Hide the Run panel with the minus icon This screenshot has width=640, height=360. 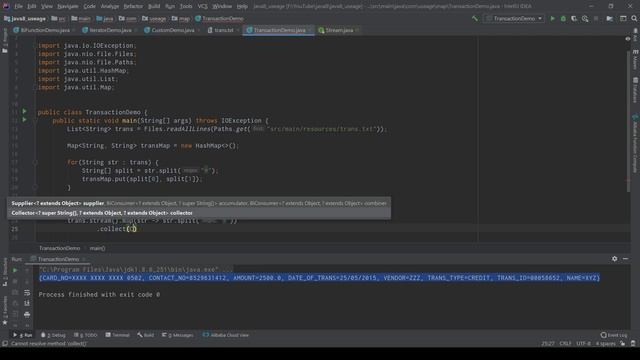point(625,259)
